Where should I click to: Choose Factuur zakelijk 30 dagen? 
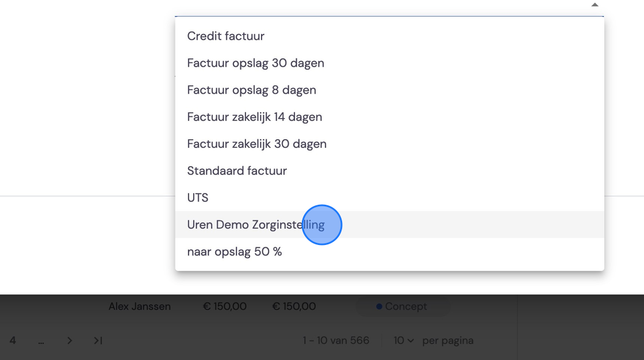point(389,144)
